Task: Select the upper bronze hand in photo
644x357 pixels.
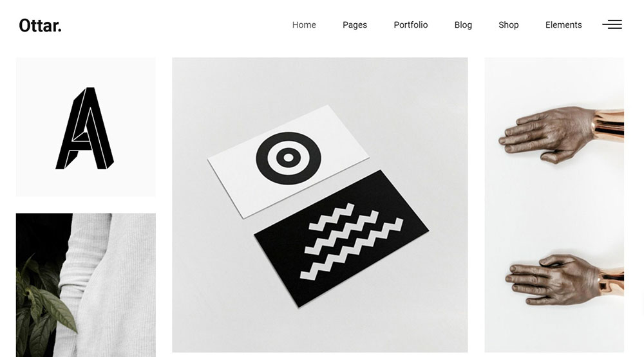Action: coord(561,134)
